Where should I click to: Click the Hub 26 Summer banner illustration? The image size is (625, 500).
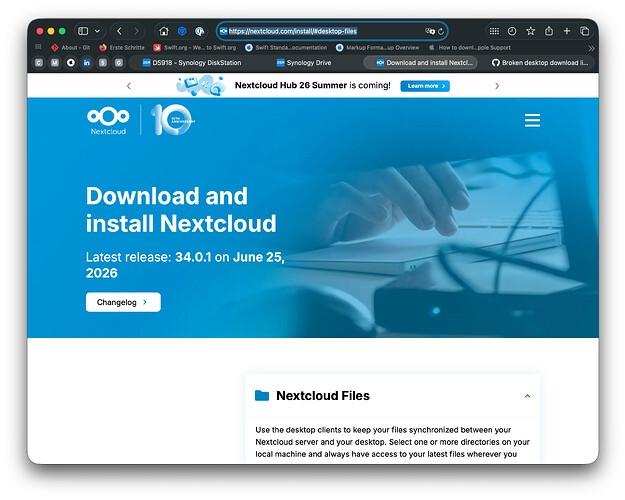[x=200, y=85]
